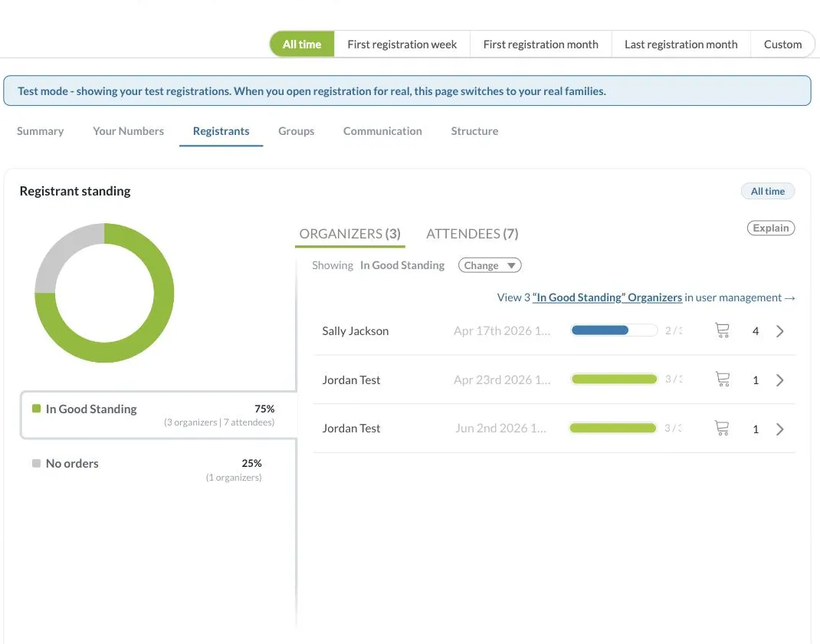This screenshot has height=644, width=820.
Task: Open Sally Jackson's details with the row chevron
Action: tap(779, 331)
